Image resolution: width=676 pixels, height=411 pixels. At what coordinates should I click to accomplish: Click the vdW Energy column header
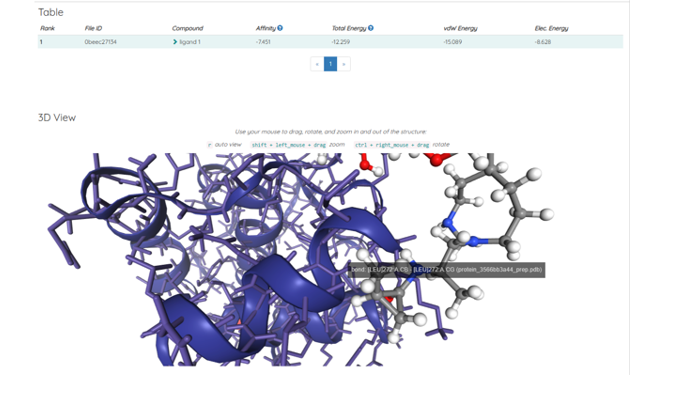(x=460, y=28)
